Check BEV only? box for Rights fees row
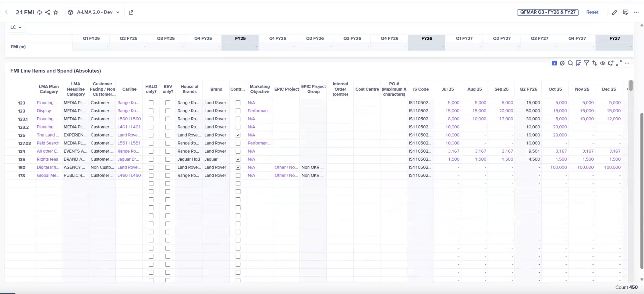644x294 pixels. tap(168, 159)
